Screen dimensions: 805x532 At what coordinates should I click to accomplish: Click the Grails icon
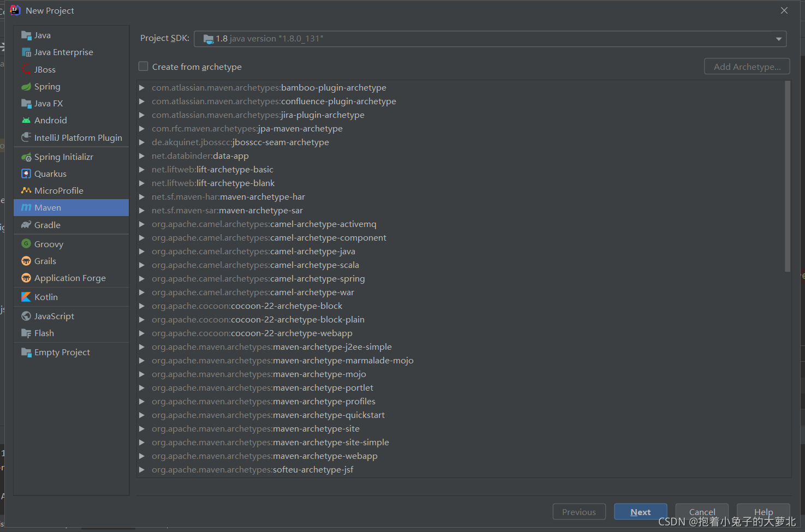pyautogui.click(x=26, y=261)
